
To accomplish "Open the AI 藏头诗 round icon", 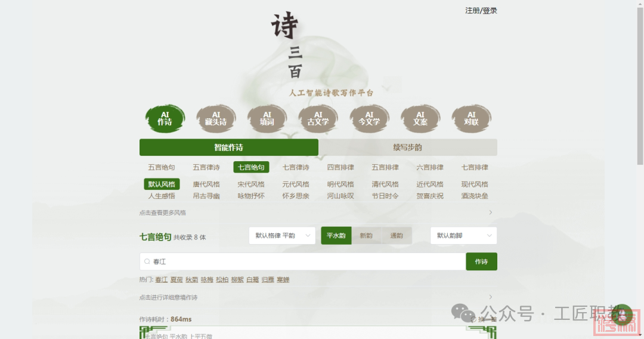I will [216, 118].
